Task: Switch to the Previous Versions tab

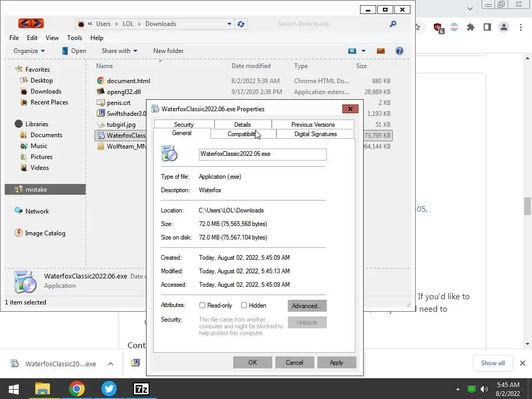Action: click(x=313, y=125)
